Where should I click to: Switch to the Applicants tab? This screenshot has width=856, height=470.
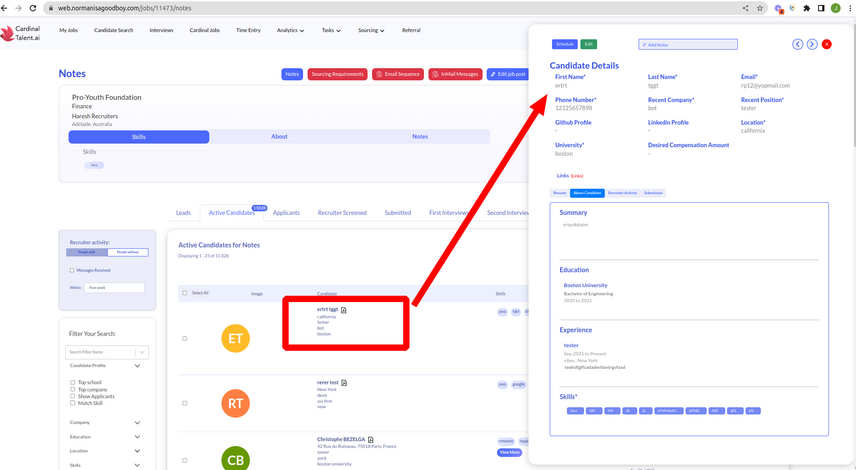click(286, 212)
